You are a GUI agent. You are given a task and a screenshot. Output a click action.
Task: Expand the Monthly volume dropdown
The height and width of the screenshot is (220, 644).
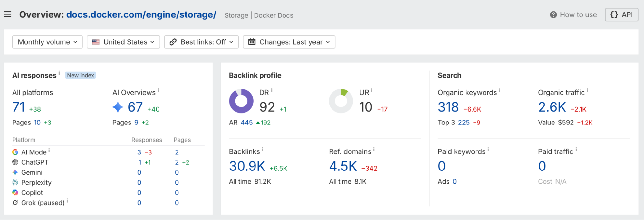(x=47, y=42)
